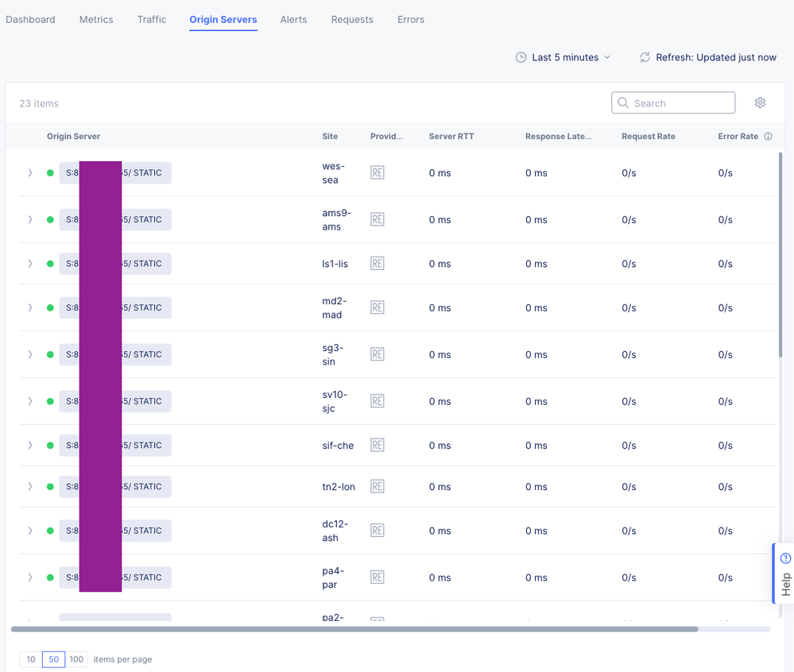Image resolution: width=794 pixels, height=672 pixels.
Task: Click the sif-che STATIC origin server tag
Action: point(146,446)
